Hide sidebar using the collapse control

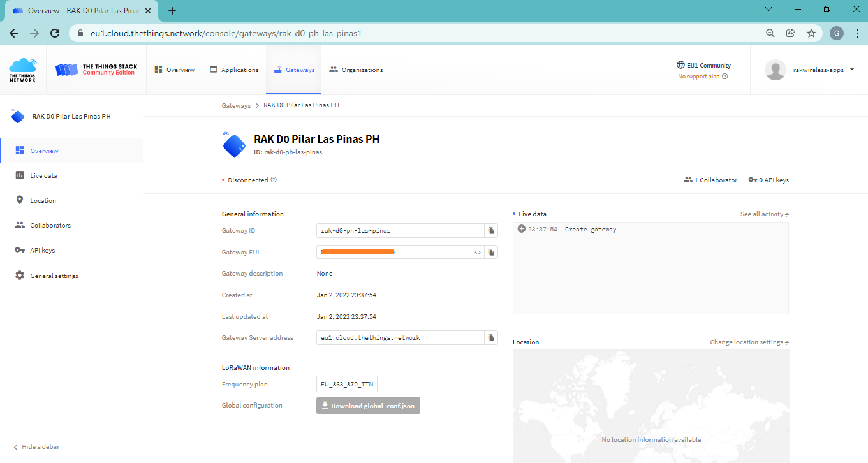coord(36,447)
